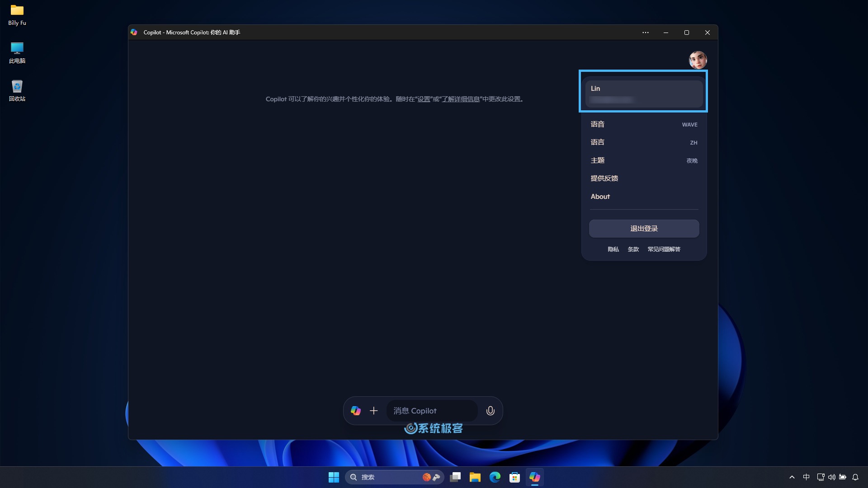Maximize the Copilot window

click(x=687, y=33)
